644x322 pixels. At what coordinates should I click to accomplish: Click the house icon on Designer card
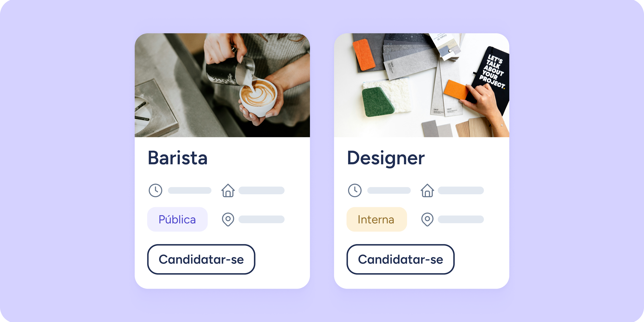427,191
